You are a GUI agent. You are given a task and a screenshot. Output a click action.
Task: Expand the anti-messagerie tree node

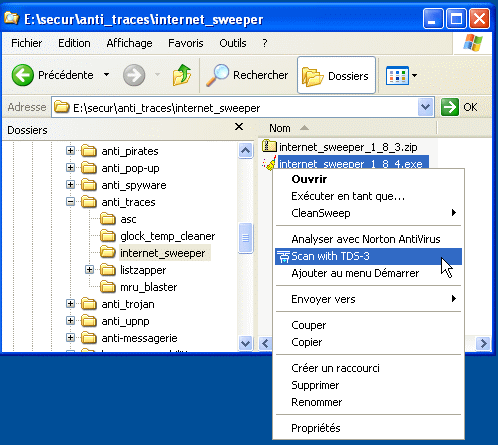(x=70, y=338)
